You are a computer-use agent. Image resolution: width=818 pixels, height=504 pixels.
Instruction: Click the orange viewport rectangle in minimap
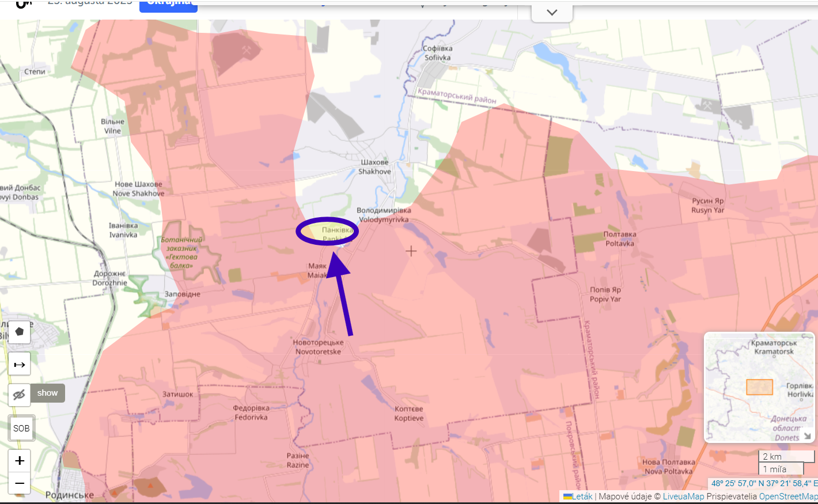point(759,387)
